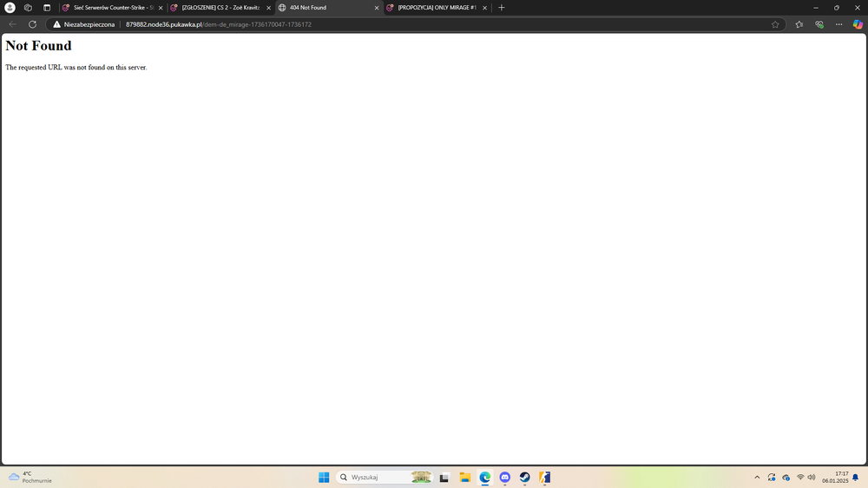The width and height of the screenshot is (868, 488).
Task: Click the OneDrive cloud tray icon
Action: pyautogui.click(x=786, y=477)
